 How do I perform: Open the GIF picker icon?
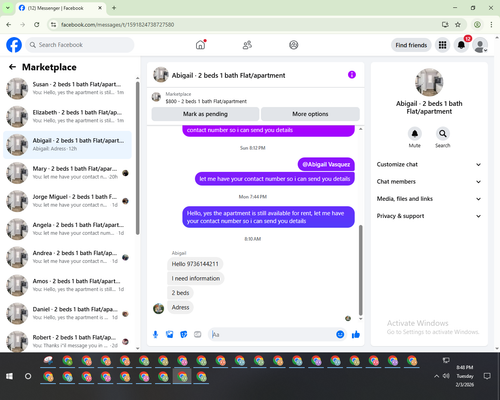pyautogui.click(x=197, y=334)
